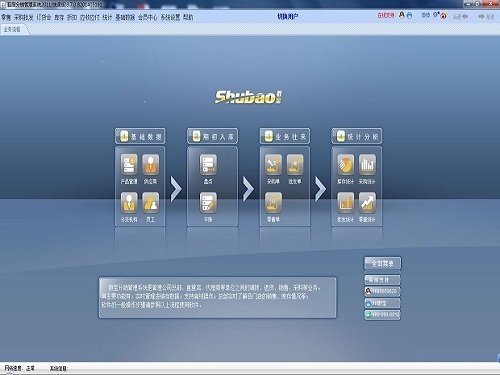
Task: Click the Weibo icon in top toolbar
Action: (x=443, y=16)
